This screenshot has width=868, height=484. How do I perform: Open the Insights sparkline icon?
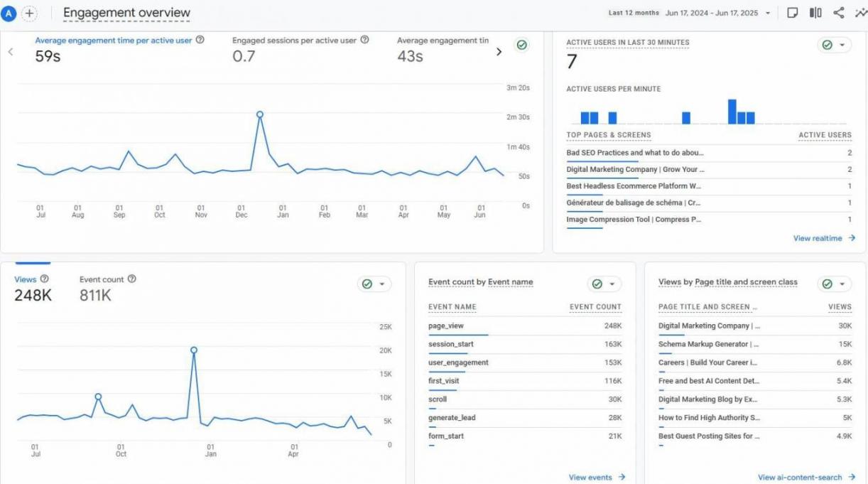click(x=860, y=13)
